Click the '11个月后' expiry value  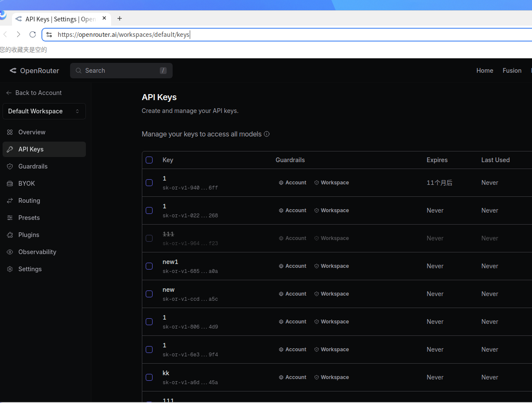click(439, 183)
